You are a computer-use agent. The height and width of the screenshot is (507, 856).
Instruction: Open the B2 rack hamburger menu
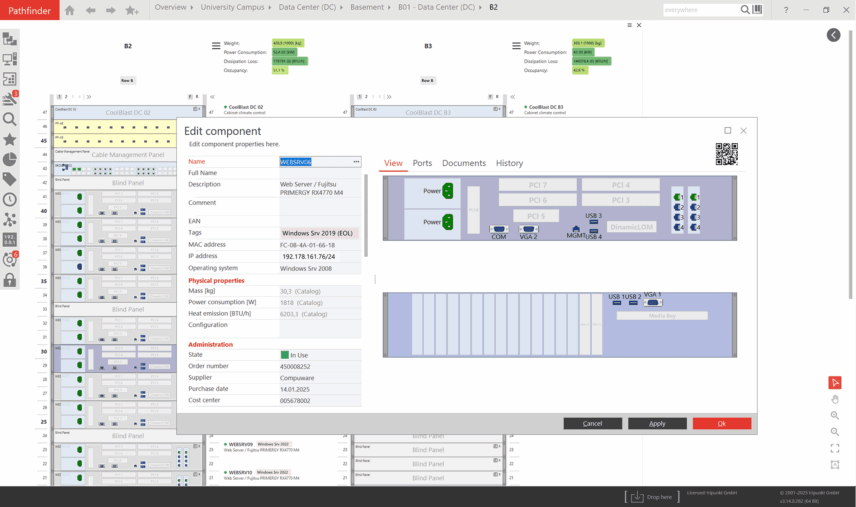click(216, 47)
